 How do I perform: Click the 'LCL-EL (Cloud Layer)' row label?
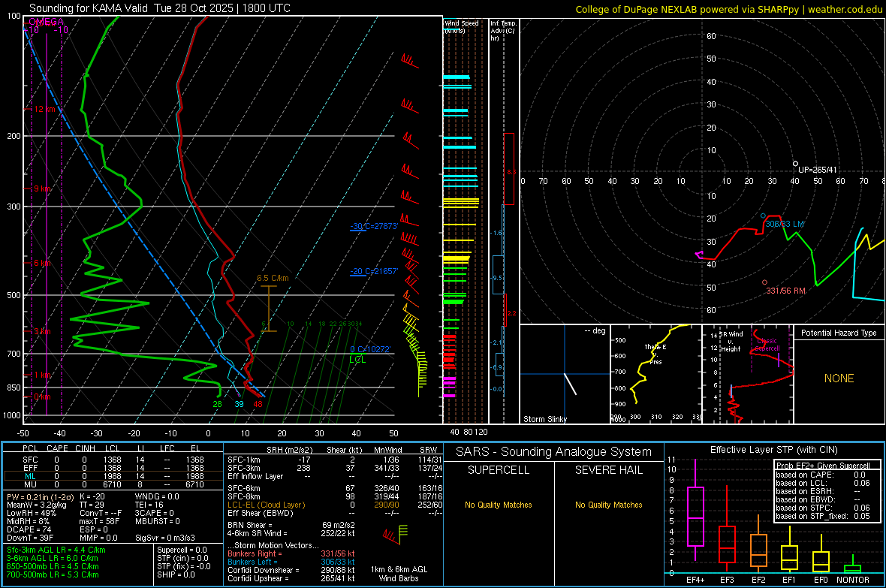point(266,505)
